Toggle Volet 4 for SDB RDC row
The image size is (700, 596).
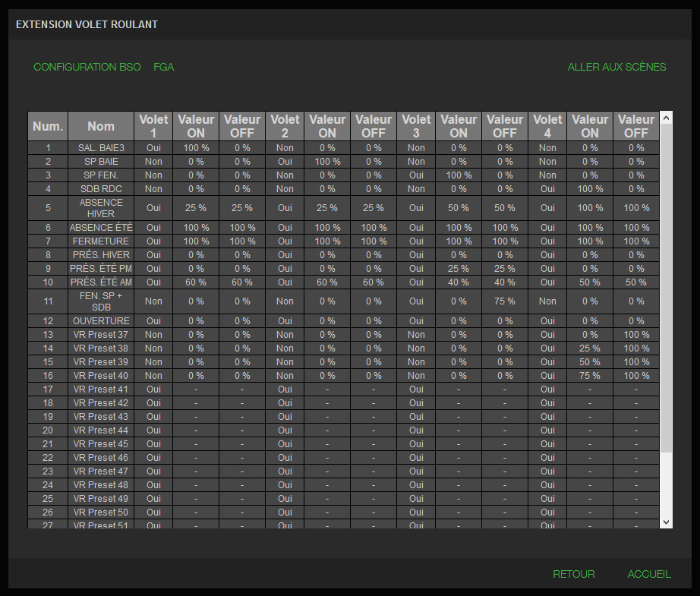coord(547,189)
